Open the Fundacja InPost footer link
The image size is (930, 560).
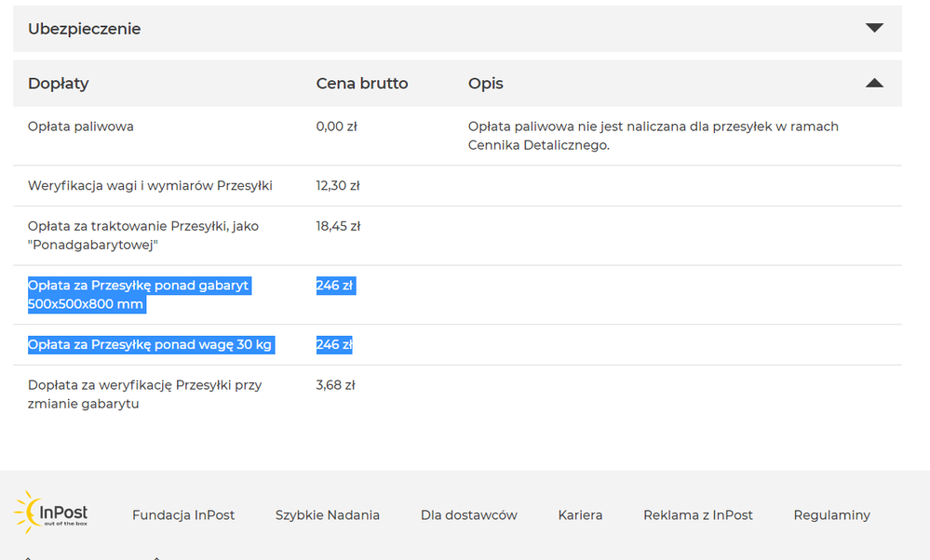pyautogui.click(x=183, y=514)
